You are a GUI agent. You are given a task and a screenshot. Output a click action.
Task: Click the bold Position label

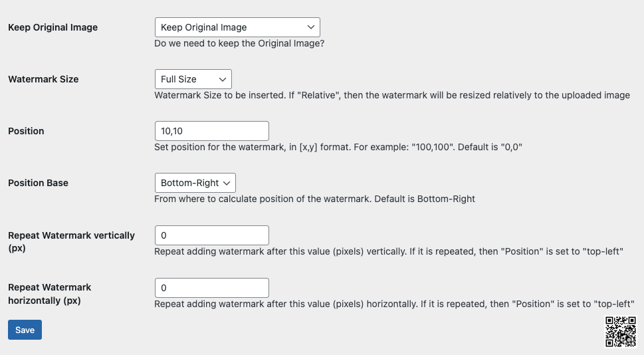[x=26, y=131]
